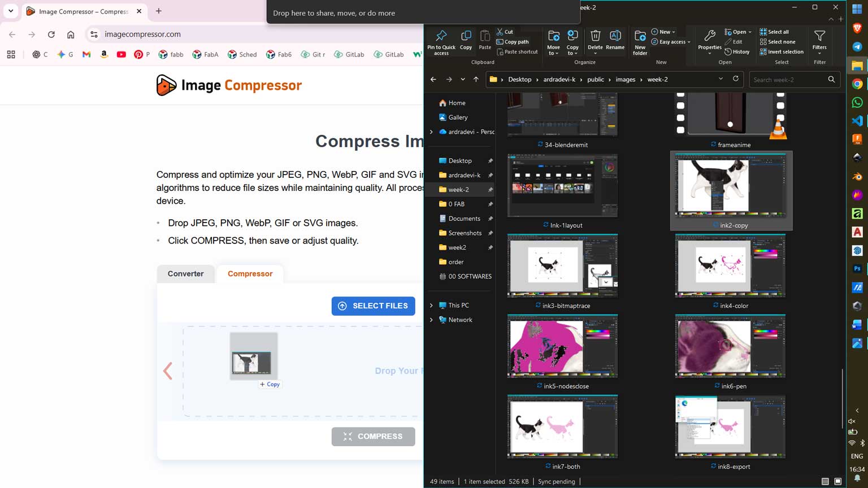The height and width of the screenshot is (488, 868).
Task: Click the SELECT FILES button
Action: tap(373, 306)
